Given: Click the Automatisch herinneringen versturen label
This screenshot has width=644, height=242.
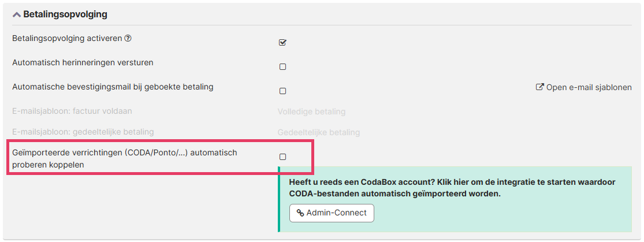Looking at the screenshot, I should (83, 62).
